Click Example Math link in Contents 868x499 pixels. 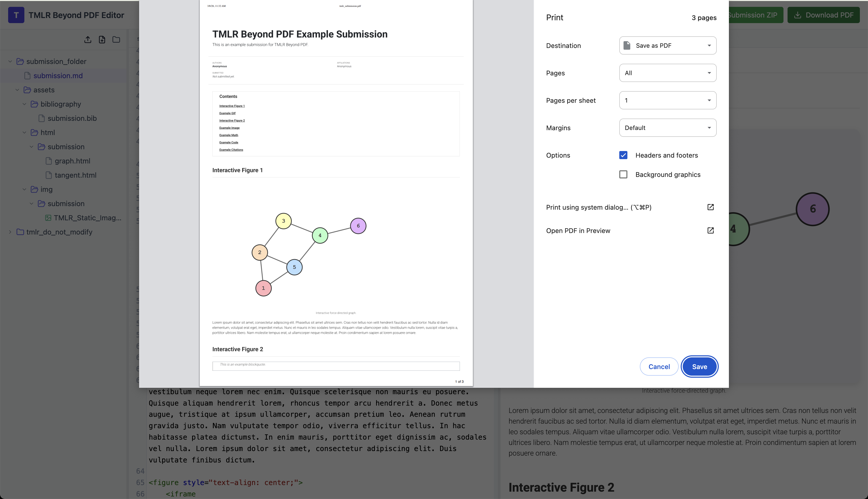tap(229, 135)
